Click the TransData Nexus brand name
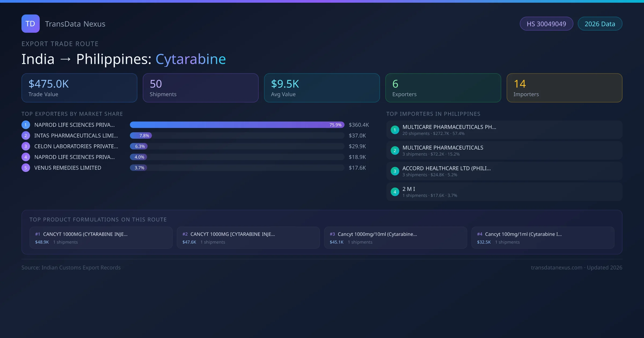 75,24
